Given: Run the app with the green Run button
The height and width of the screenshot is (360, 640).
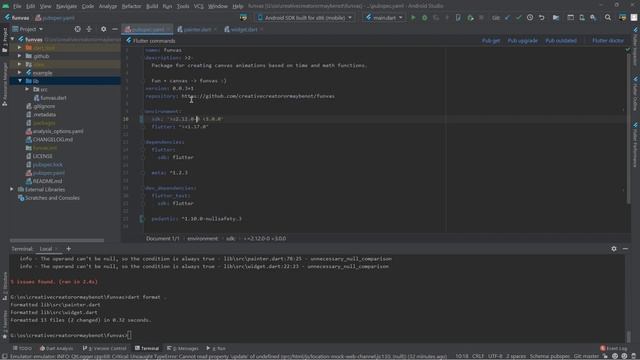Looking at the screenshot, I should point(413,18).
